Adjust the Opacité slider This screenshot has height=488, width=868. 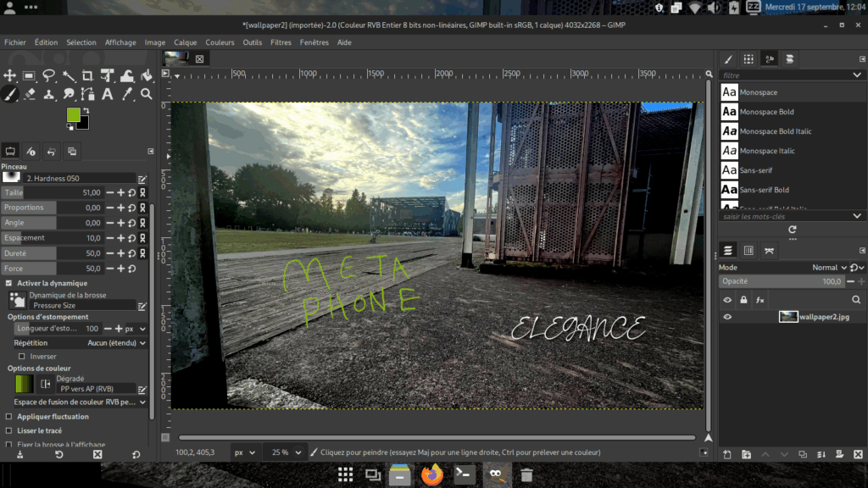point(782,281)
